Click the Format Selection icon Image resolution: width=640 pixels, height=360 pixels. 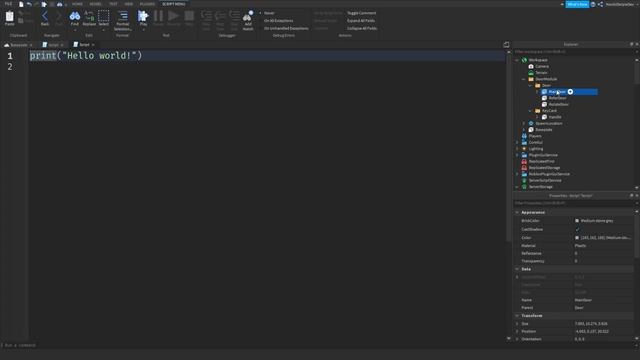click(122, 16)
